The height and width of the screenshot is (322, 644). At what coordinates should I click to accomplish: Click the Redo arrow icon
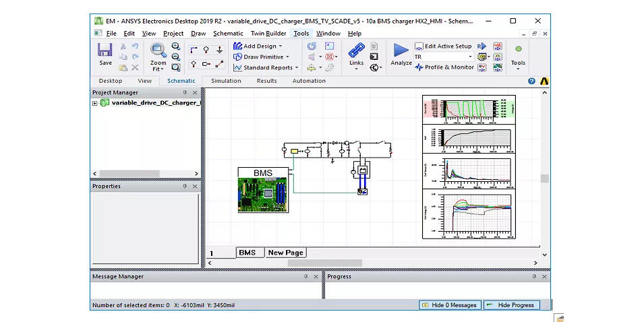pos(135,57)
